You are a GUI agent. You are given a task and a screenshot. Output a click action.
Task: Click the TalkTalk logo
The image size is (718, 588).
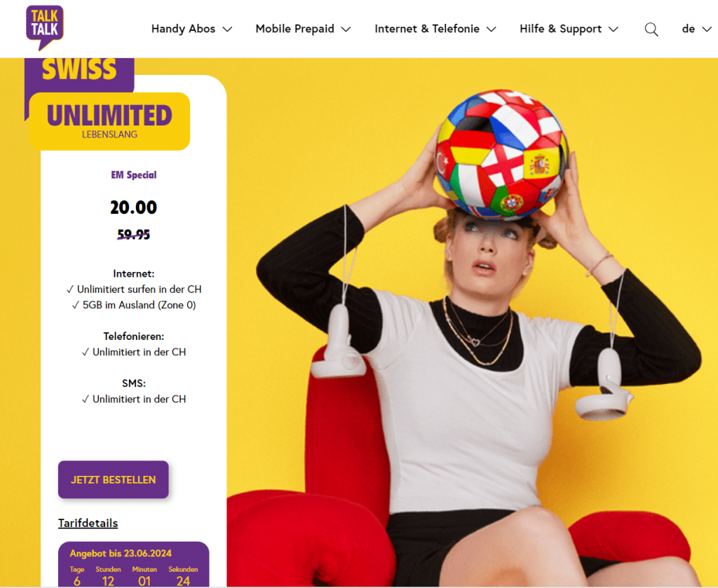pos(44,27)
